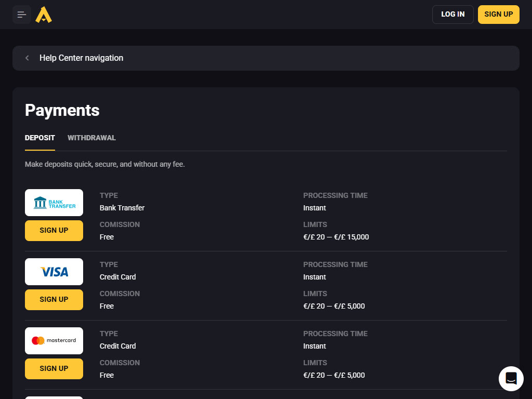The height and width of the screenshot is (399, 532).
Task: Click the back chevron in Help Center bar
Action: click(27, 58)
